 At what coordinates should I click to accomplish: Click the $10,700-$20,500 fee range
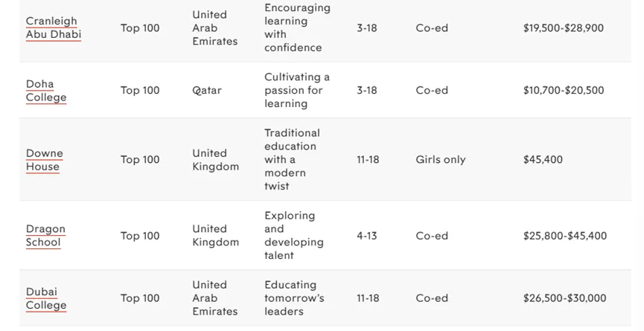click(x=564, y=91)
